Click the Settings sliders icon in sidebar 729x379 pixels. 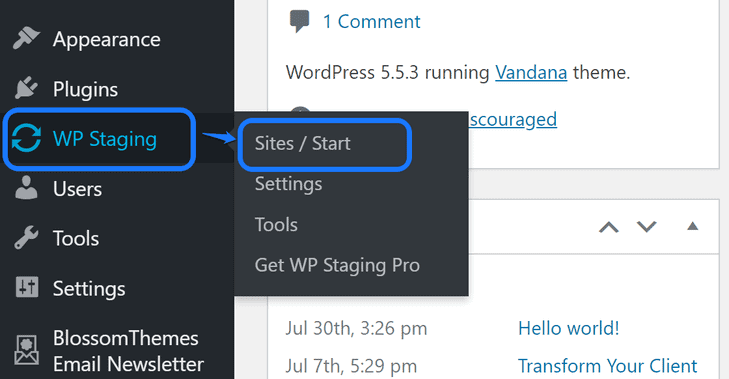click(x=27, y=287)
